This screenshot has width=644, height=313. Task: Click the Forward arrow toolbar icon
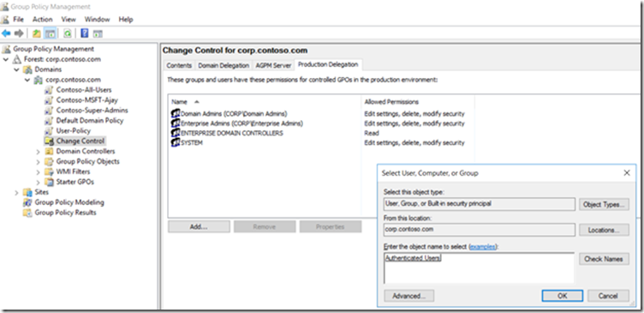[19, 33]
